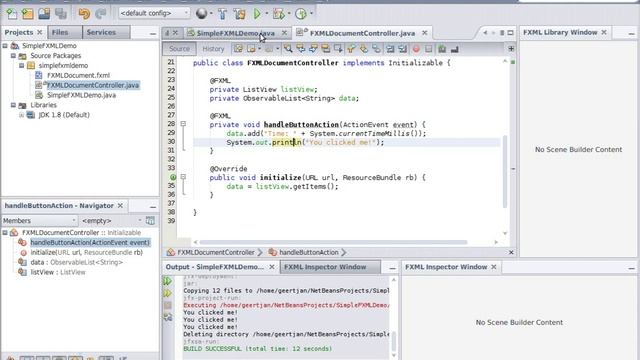Viewport: 640px width, 360px height.
Task: Collapse the SimpleFXMLDemo project node
Action: click(5, 46)
